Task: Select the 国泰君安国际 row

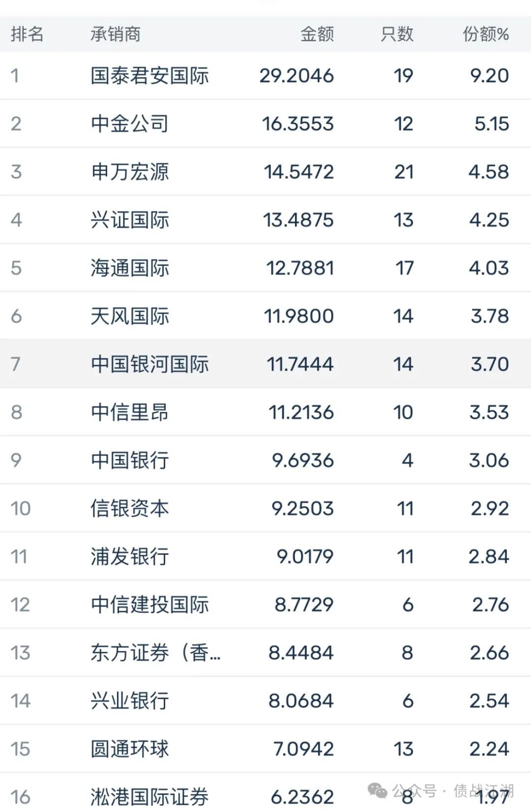Action: click(265, 76)
